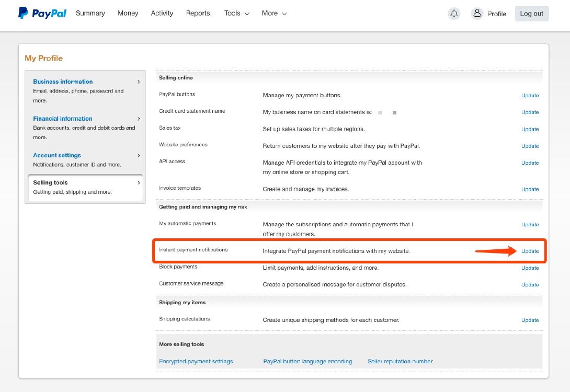Open the Activity page

pyautogui.click(x=162, y=13)
